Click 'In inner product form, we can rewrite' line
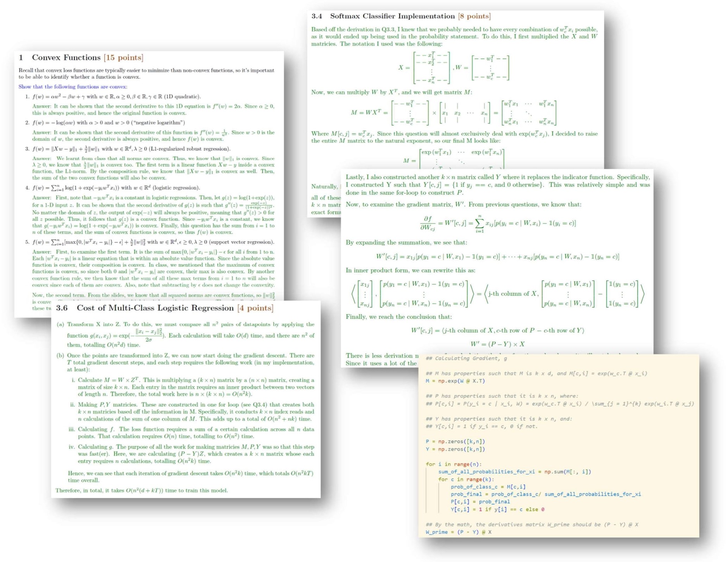The width and height of the screenshot is (728, 562). 411,270
